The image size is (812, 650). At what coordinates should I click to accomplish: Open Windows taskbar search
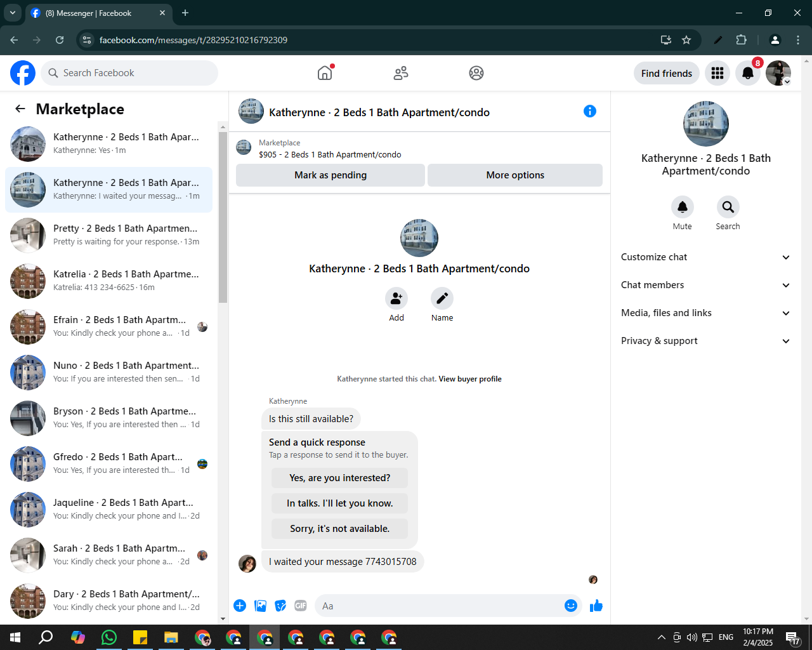46,637
